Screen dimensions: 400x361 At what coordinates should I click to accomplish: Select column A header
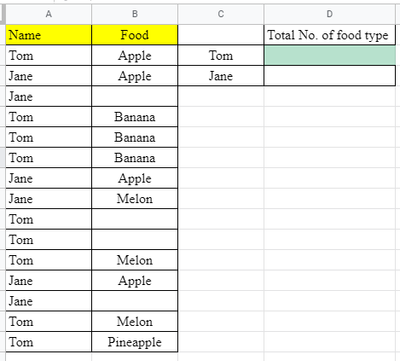pos(49,14)
